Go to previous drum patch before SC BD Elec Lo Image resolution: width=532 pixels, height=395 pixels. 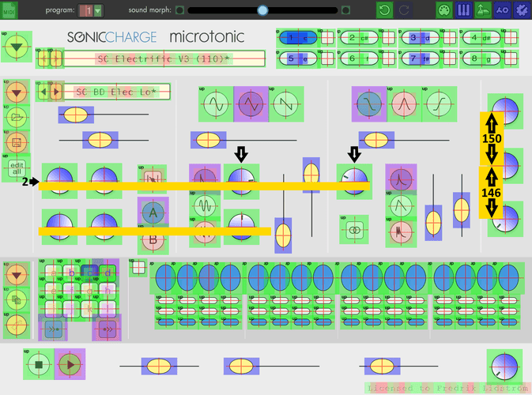pyautogui.click(x=43, y=92)
